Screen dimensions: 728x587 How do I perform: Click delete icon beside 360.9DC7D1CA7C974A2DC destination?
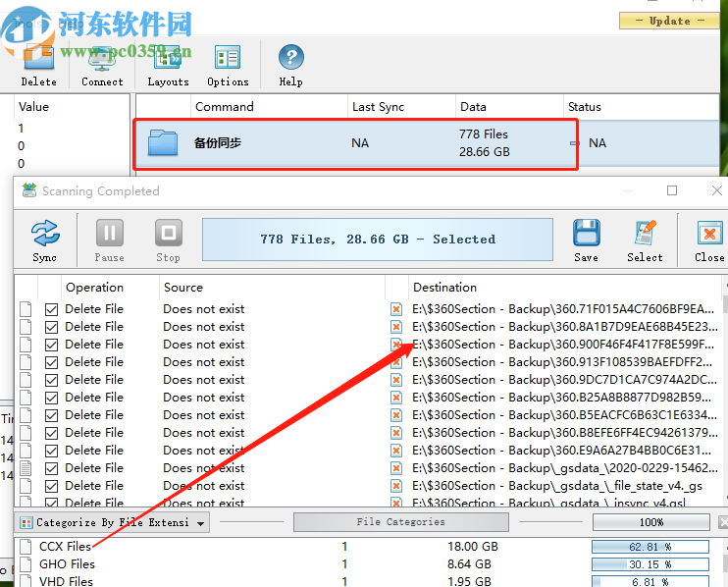click(396, 380)
